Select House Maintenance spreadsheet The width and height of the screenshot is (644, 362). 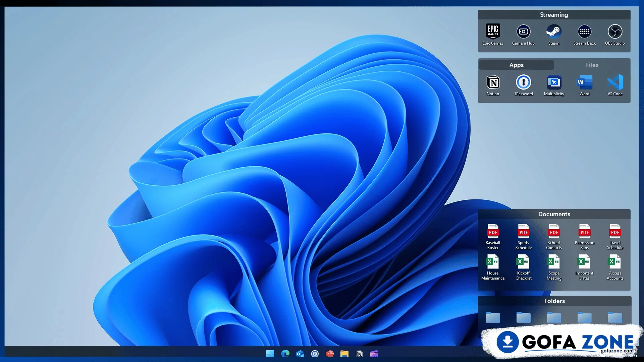pos(493,267)
